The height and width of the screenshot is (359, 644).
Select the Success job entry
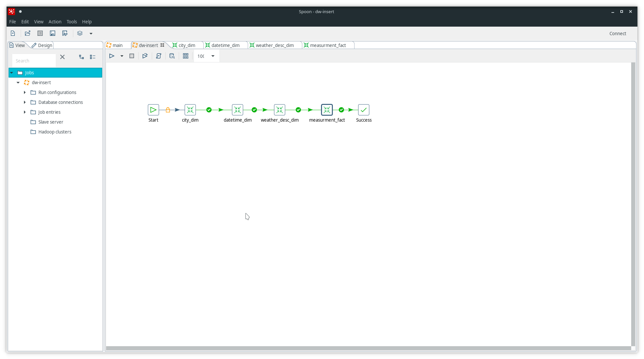pyautogui.click(x=364, y=110)
